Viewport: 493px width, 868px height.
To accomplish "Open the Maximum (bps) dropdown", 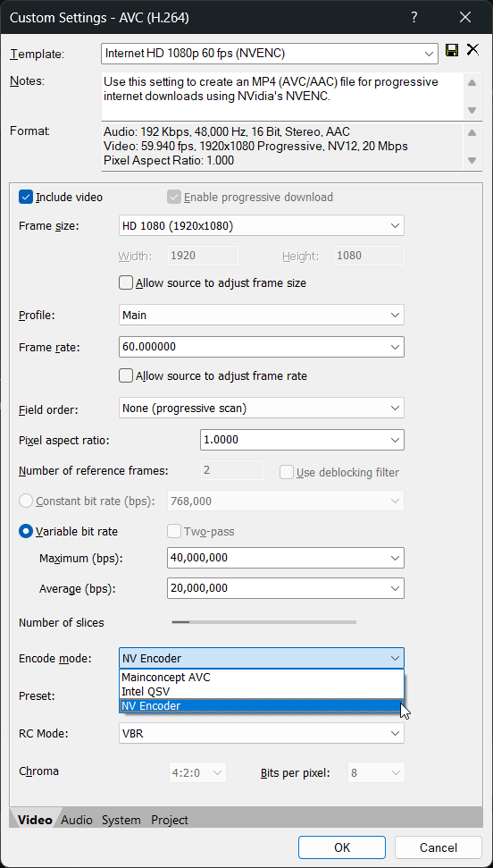I will click(286, 558).
